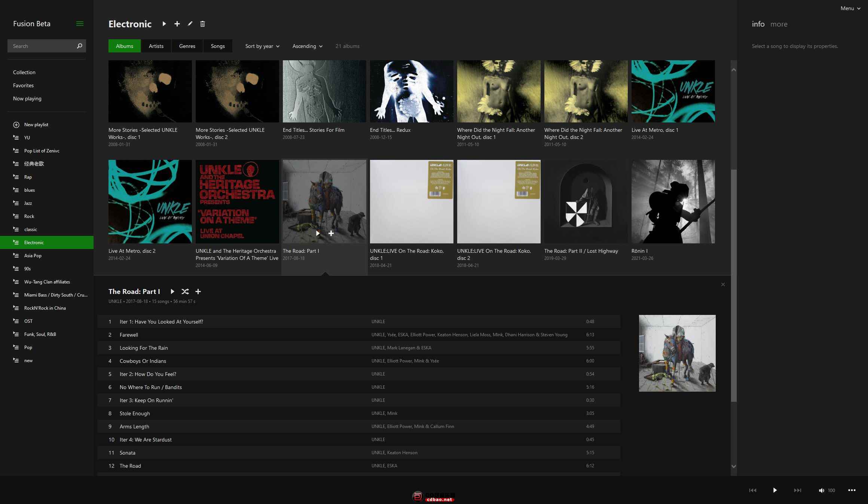The height and width of the screenshot is (504, 868).
Task: Open the Rap playlist
Action: click(47, 177)
